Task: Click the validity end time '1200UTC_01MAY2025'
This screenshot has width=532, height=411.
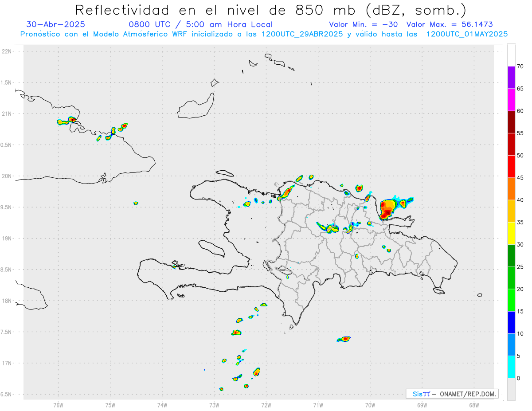Action: [x=467, y=34]
